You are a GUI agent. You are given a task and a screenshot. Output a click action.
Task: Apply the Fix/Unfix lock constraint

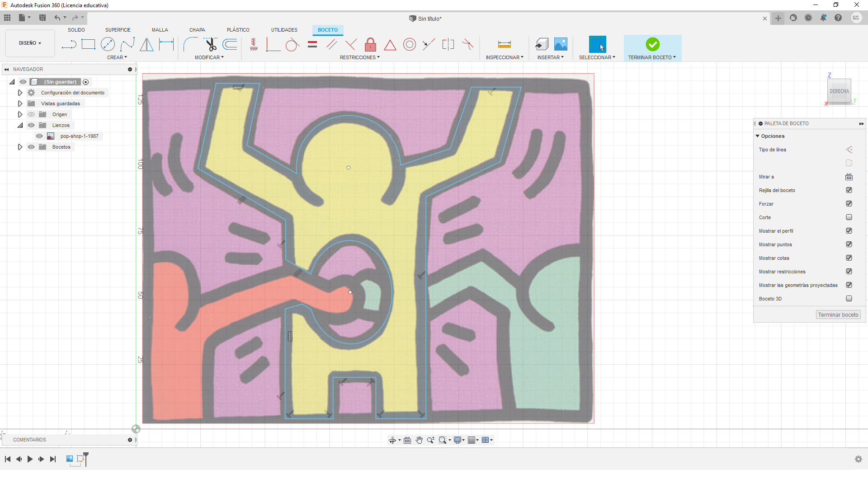pos(370,44)
